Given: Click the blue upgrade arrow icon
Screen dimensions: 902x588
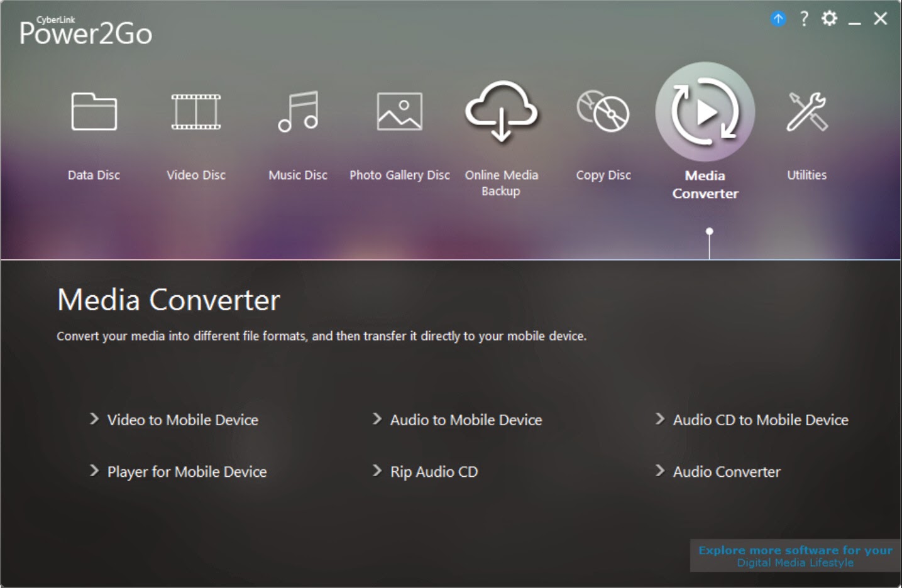Looking at the screenshot, I should [778, 19].
